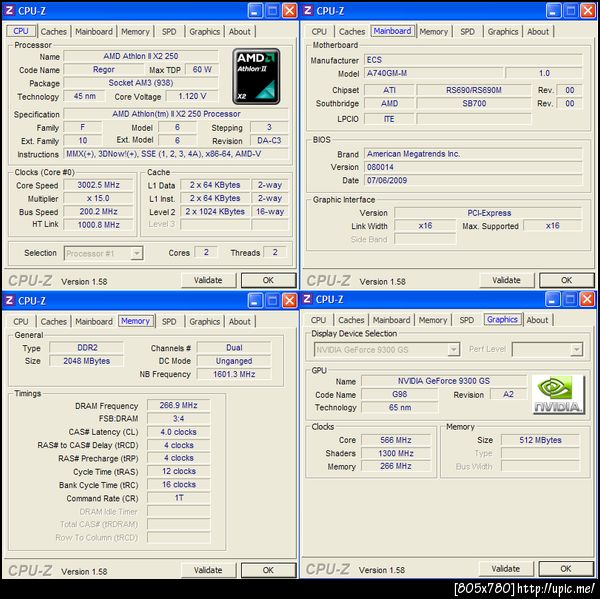Minimize the CPU tab window

255,11
